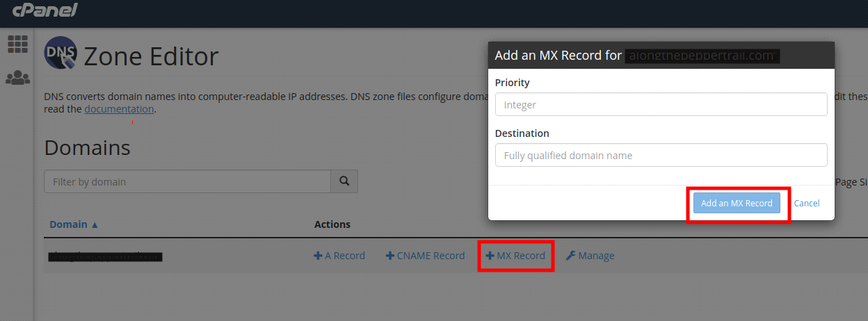The image size is (868, 321).
Task: Click the cPanel logo
Action: point(45,10)
